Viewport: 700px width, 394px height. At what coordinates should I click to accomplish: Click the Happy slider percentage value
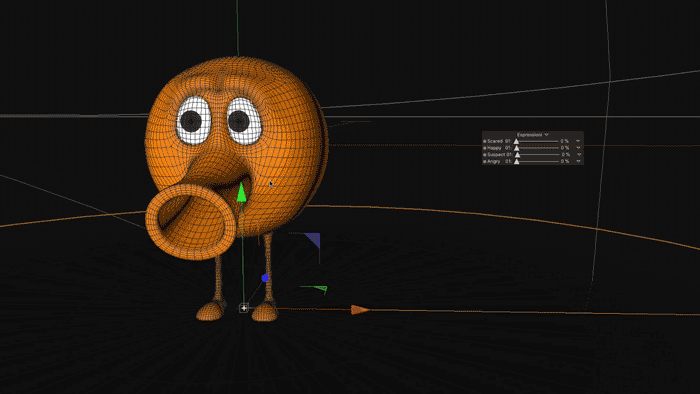click(565, 148)
